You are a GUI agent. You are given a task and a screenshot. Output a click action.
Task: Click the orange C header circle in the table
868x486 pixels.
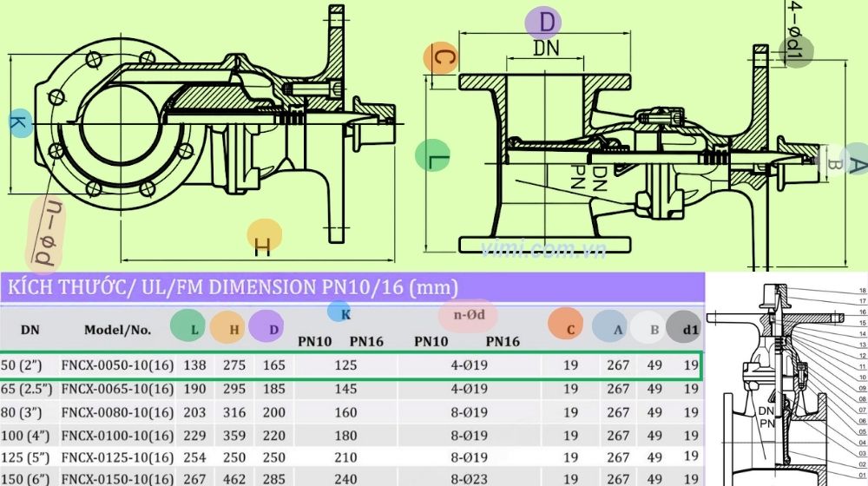coord(565,324)
